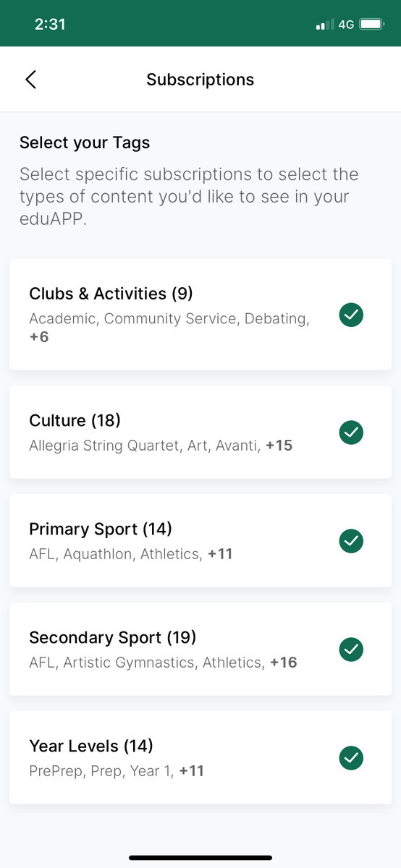
Task: Tap the +11 next to Athletics in Primary Sport
Action: (220, 554)
